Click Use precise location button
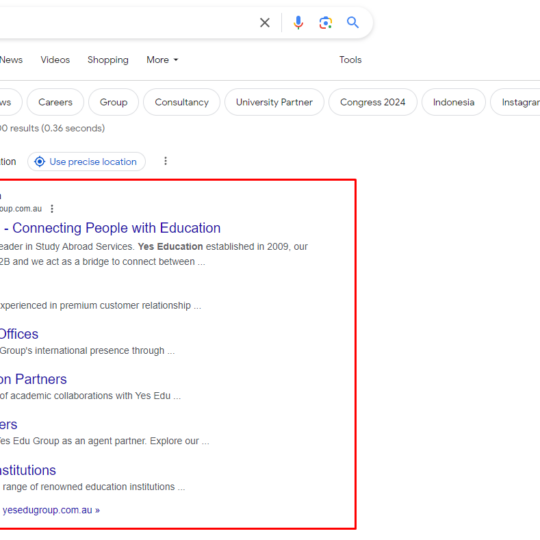540x540 pixels. coord(86,162)
